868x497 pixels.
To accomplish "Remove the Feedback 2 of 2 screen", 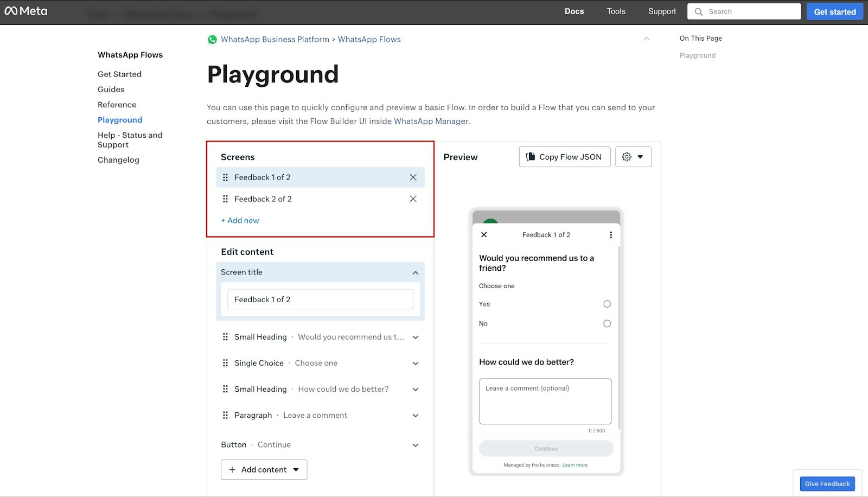I will [x=413, y=199].
